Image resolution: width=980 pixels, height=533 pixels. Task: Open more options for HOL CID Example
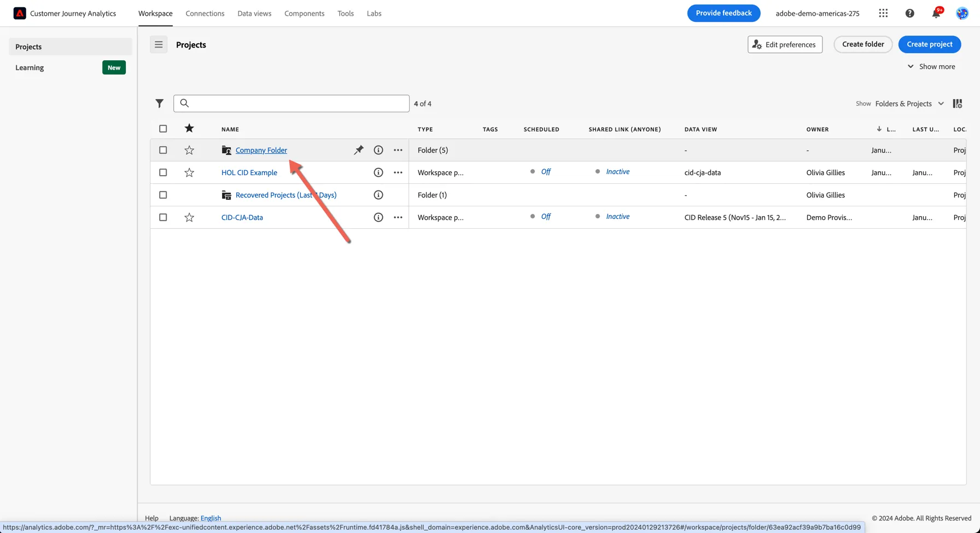click(x=398, y=172)
